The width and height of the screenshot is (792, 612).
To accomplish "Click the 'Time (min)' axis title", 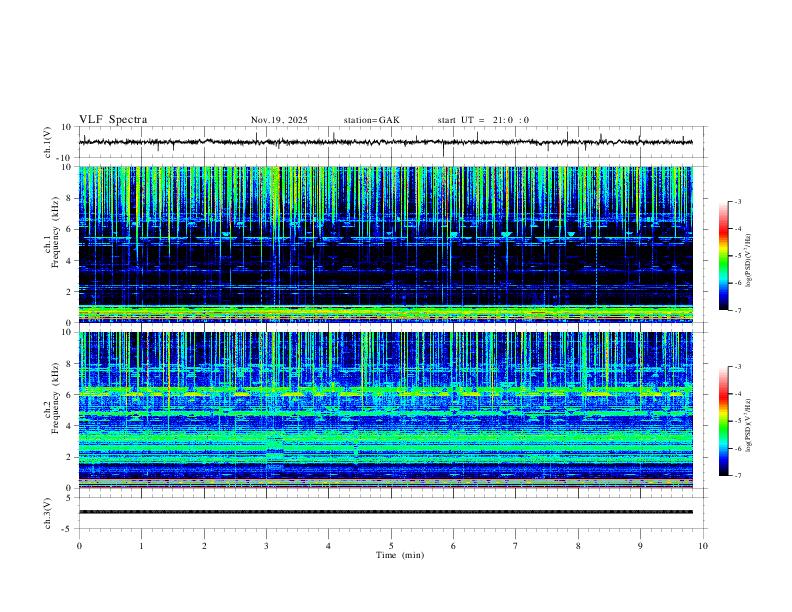I will tap(400, 555).
